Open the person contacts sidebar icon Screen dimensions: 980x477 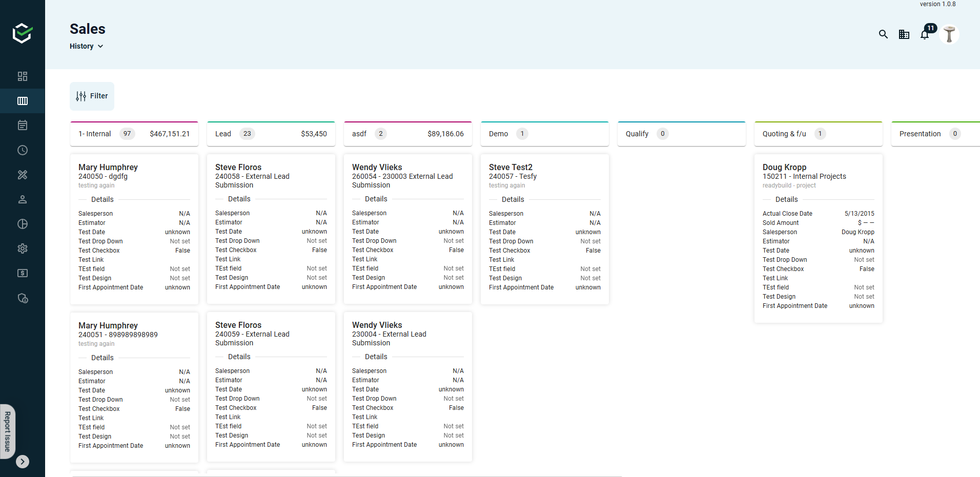pyautogui.click(x=23, y=199)
